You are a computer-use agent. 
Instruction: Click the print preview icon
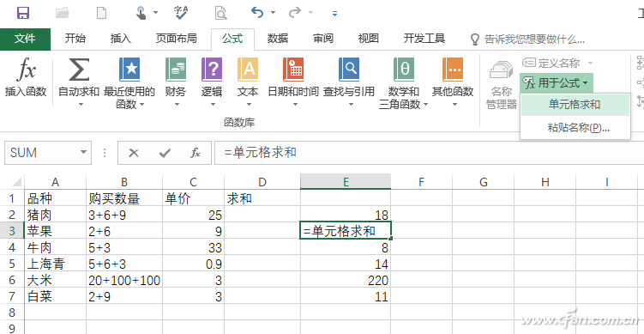(x=220, y=13)
